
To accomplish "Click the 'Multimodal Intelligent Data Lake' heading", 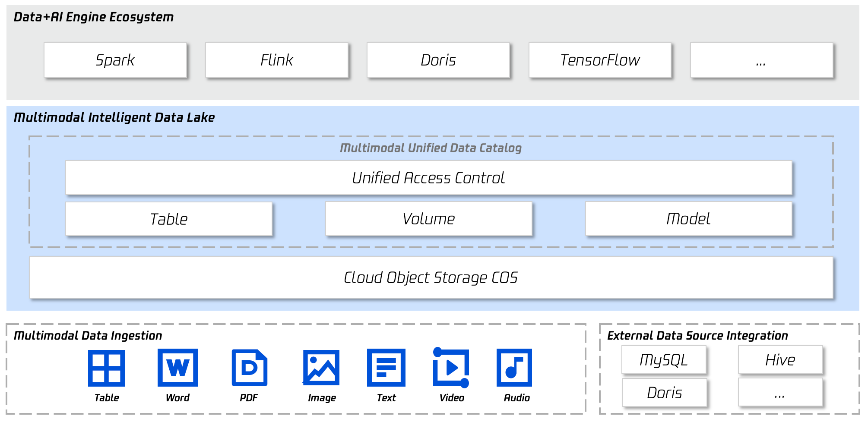I will [114, 117].
